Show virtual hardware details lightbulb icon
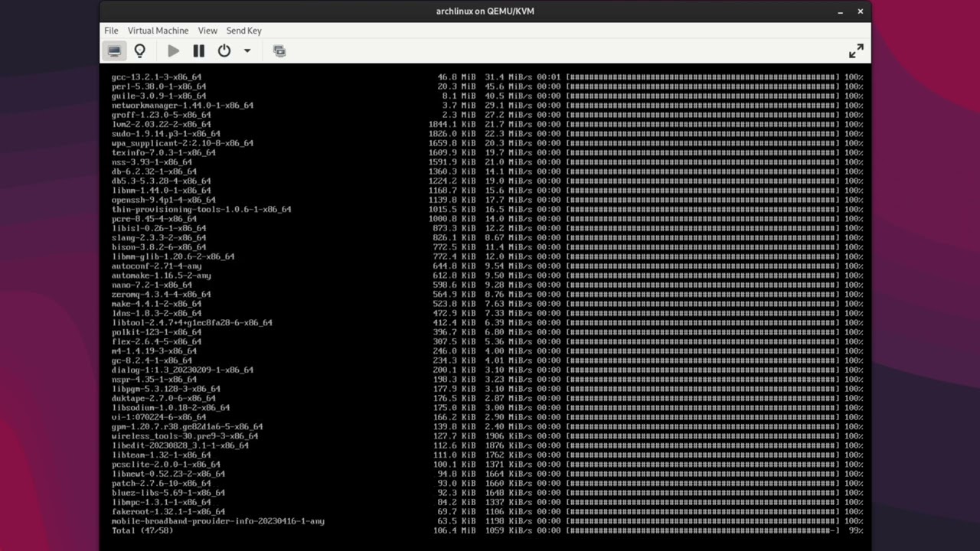Image resolution: width=980 pixels, height=551 pixels. pyautogui.click(x=139, y=51)
